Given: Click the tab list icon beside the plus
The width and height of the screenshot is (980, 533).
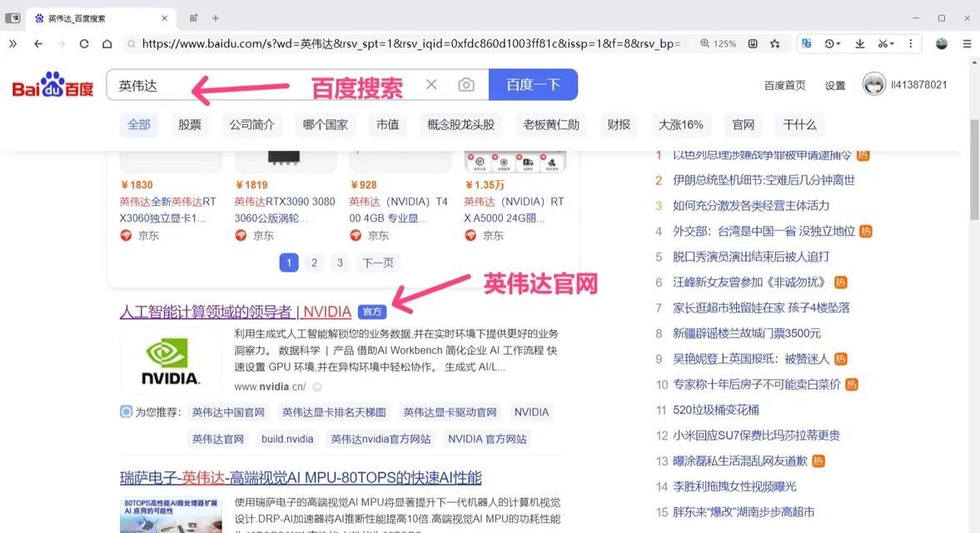Looking at the screenshot, I should click(194, 18).
